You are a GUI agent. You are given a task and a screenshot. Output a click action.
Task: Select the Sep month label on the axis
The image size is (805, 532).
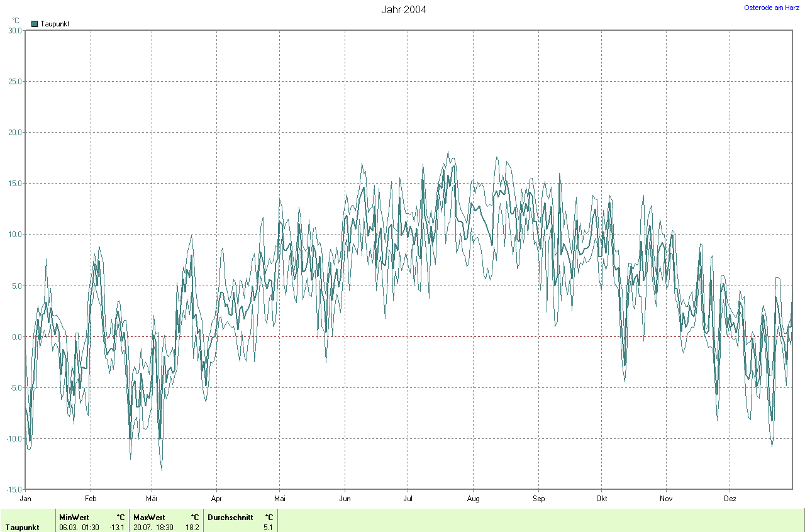[538, 499]
